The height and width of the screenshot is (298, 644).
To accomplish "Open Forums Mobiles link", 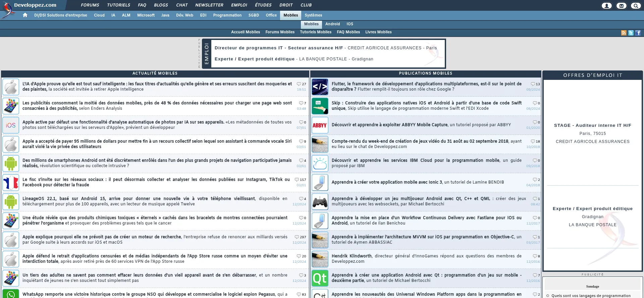I will [x=280, y=32].
